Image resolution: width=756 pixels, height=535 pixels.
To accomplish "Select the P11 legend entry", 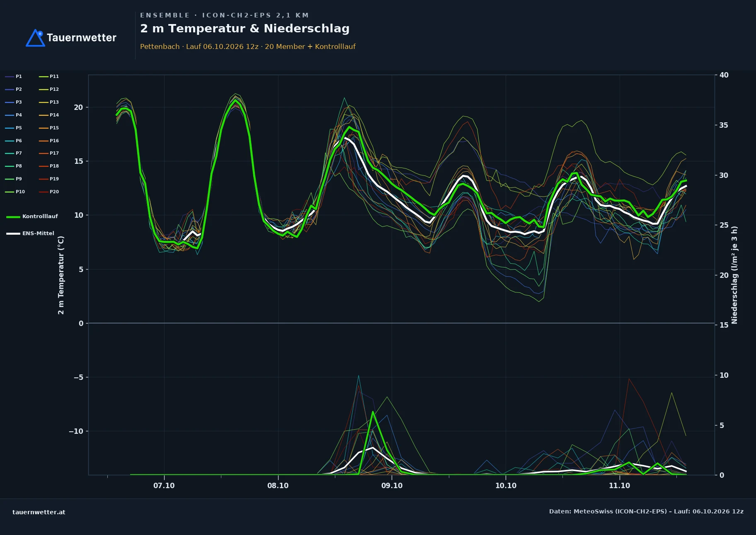I will [49, 76].
